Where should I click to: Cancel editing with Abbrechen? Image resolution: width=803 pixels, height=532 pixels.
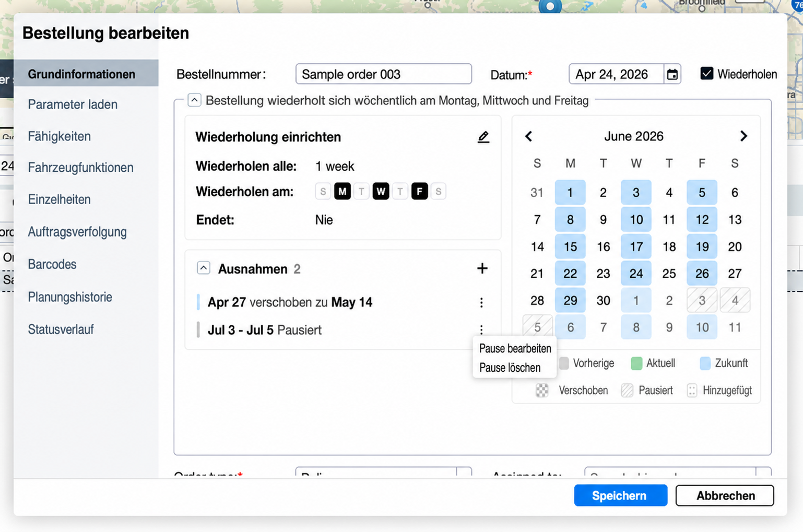click(725, 496)
